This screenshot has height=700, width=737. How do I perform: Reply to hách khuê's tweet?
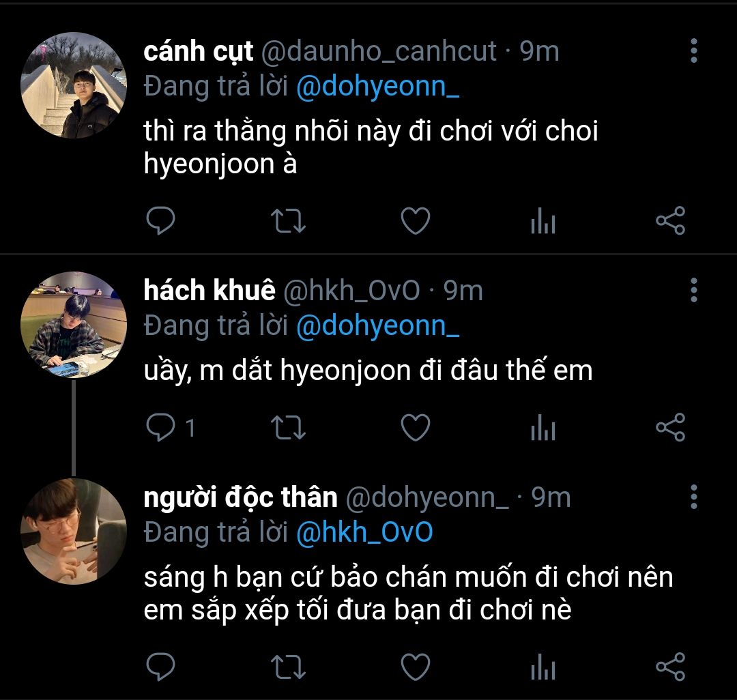[x=162, y=427]
